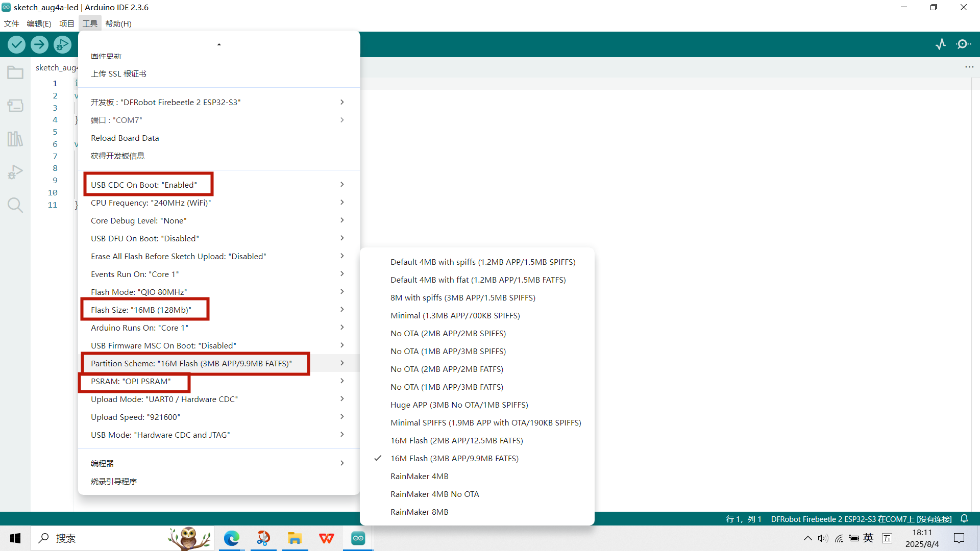The width and height of the screenshot is (980, 551).
Task: Open the Search sidebar icon
Action: pyautogui.click(x=15, y=205)
